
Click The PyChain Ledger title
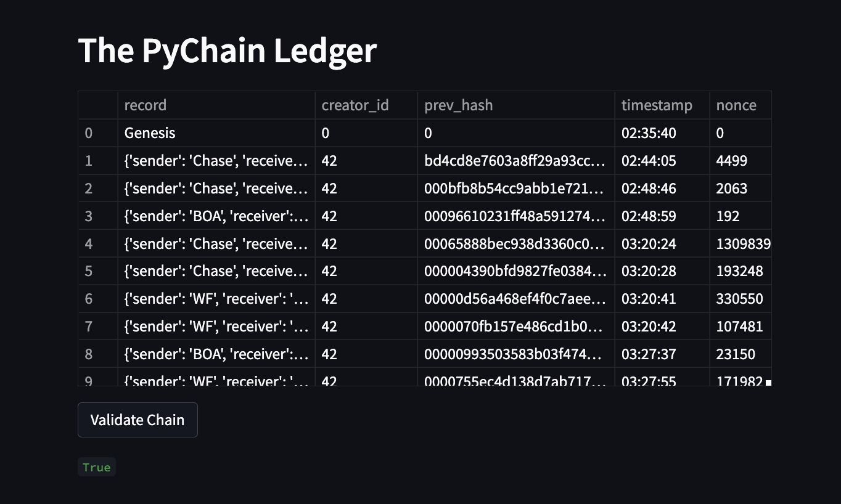tap(227, 51)
